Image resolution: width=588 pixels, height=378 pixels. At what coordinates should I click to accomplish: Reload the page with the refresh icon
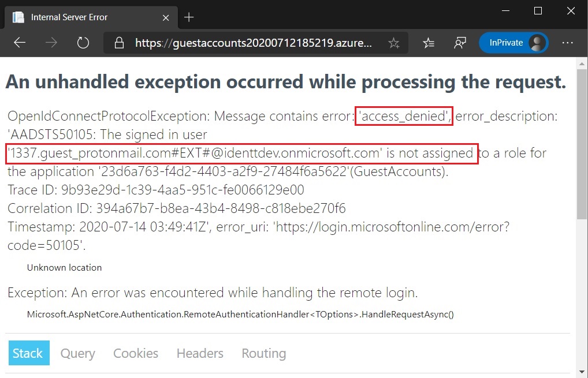click(83, 43)
